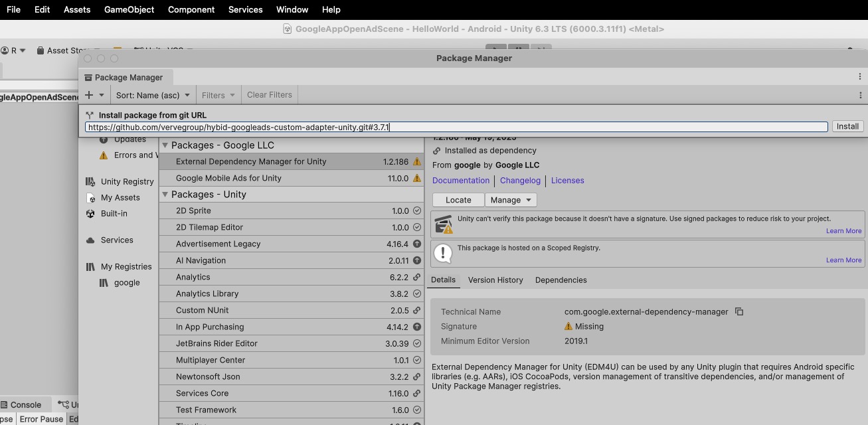Click the git branch icon beside install label
Screen dimensions: 868x425
tap(90, 115)
